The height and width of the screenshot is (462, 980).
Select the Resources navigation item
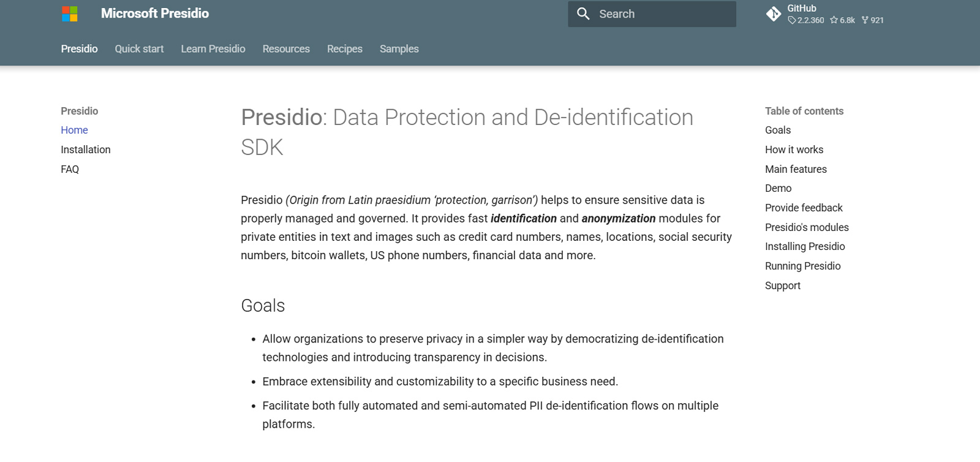[285, 48]
